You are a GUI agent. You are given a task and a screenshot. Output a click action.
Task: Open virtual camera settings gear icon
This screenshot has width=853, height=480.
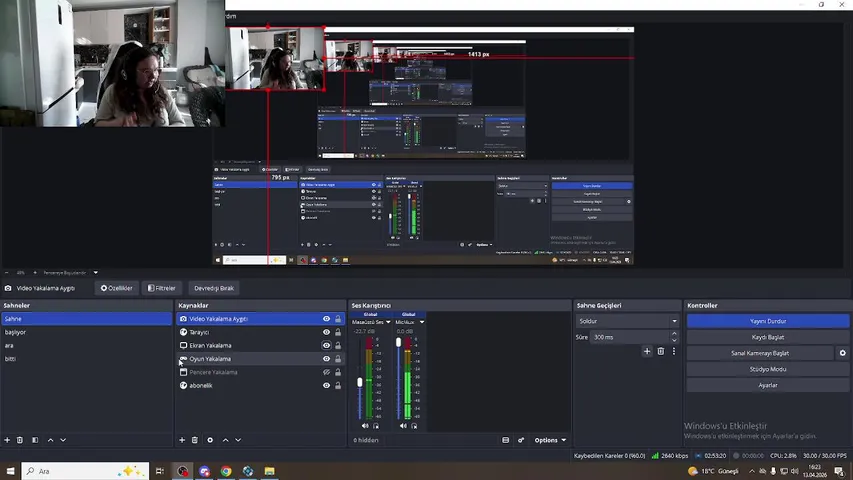pyautogui.click(x=843, y=353)
